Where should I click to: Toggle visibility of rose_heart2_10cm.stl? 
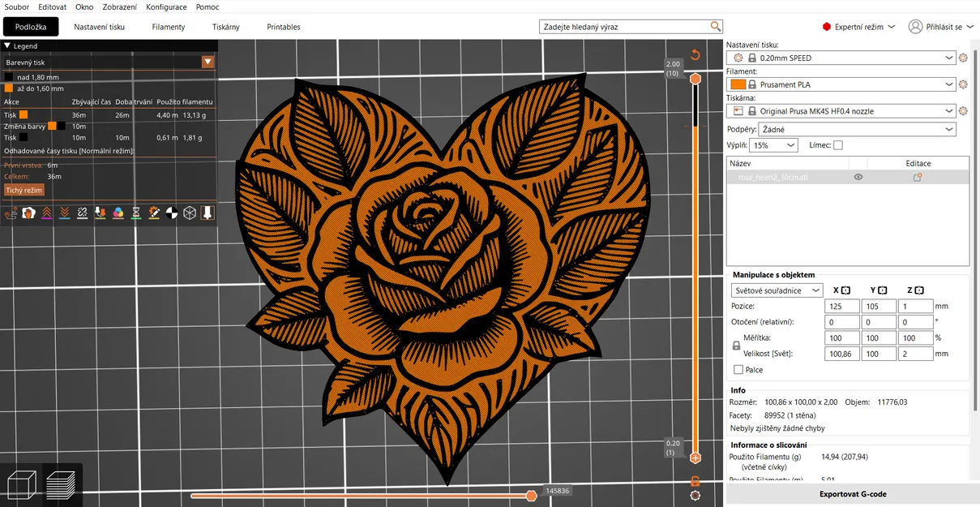click(x=858, y=177)
